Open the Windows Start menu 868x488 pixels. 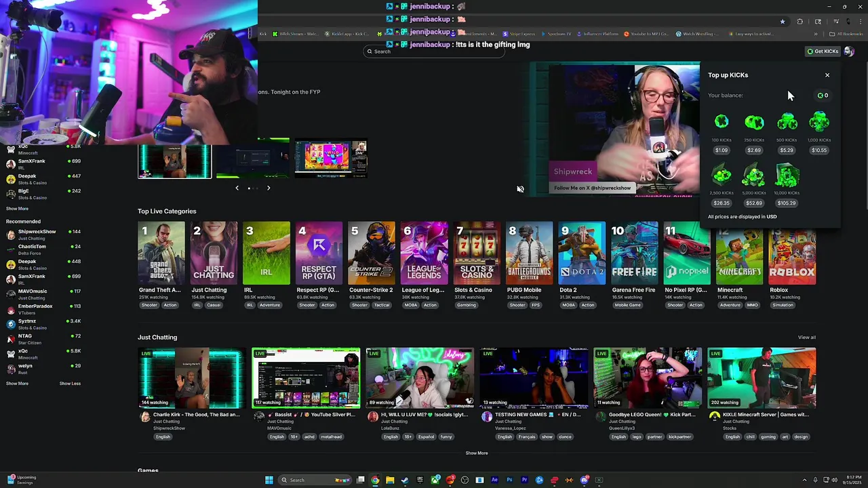tap(269, 480)
